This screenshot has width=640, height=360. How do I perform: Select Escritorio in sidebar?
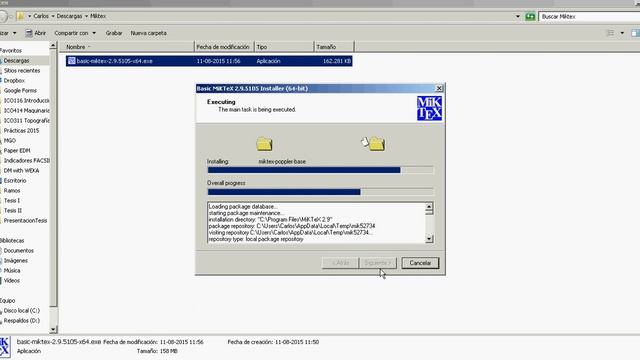(15, 181)
